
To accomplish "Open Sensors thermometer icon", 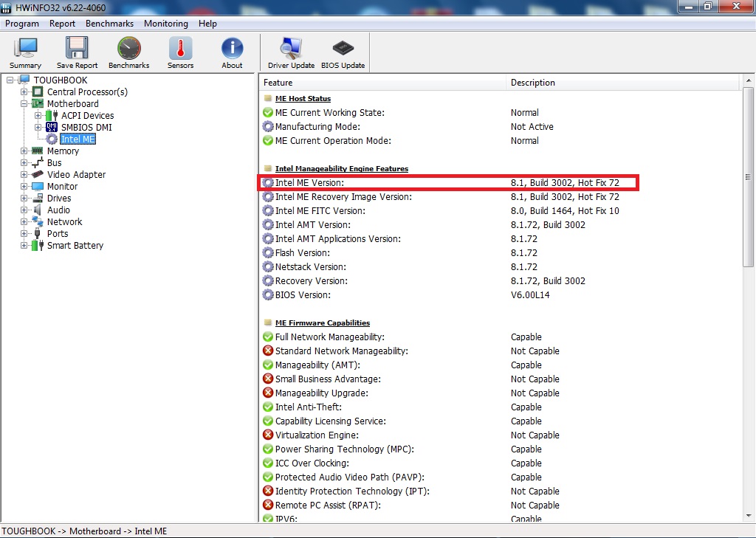I will click(180, 52).
